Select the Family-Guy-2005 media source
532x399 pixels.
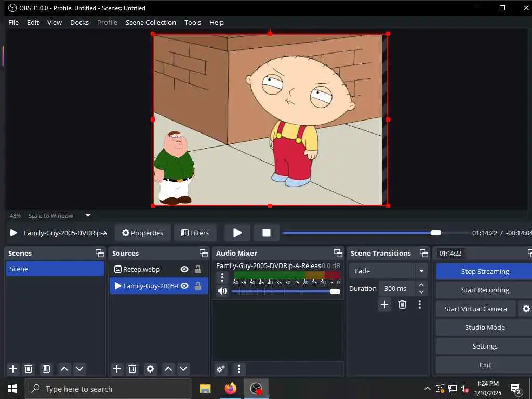coord(150,286)
